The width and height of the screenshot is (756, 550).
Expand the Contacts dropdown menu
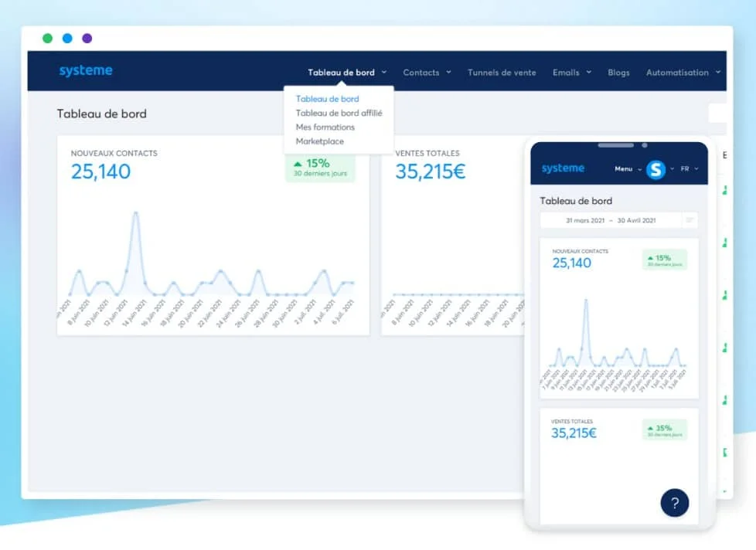click(427, 73)
